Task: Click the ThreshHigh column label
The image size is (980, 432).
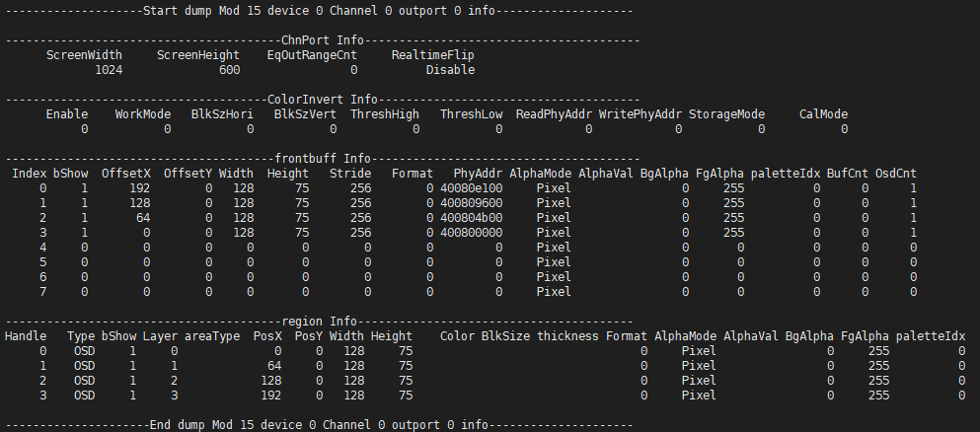Action: 388,114
